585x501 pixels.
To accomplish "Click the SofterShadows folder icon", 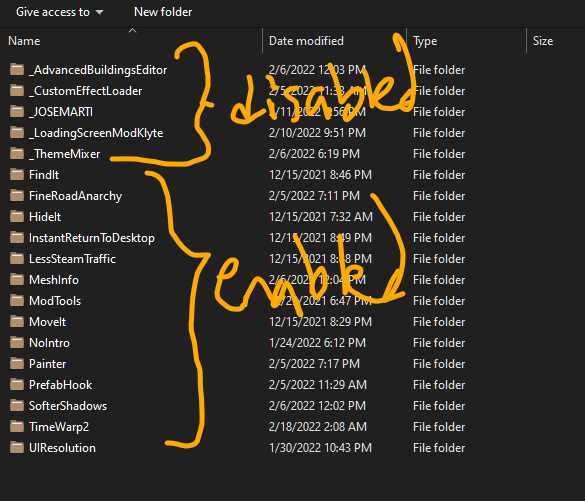I will click(x=17, y=406).
